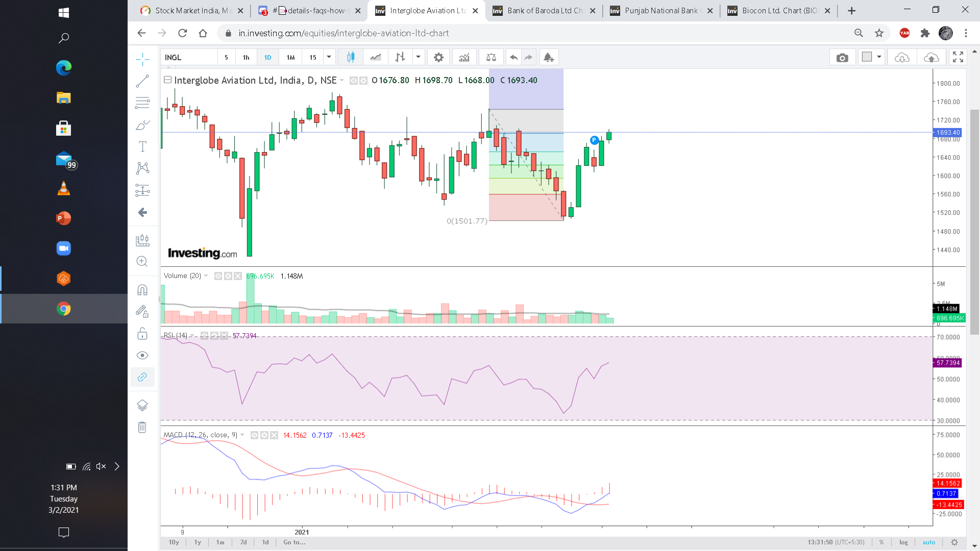This screenshot has height=551, width=980.
Task: Open the layout selector dropdown arrow
Action: point(879,57)
